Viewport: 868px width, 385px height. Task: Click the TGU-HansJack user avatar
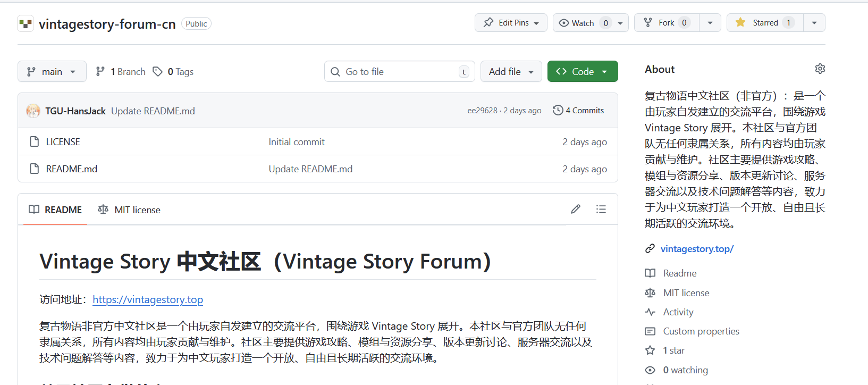pos(33,111)
